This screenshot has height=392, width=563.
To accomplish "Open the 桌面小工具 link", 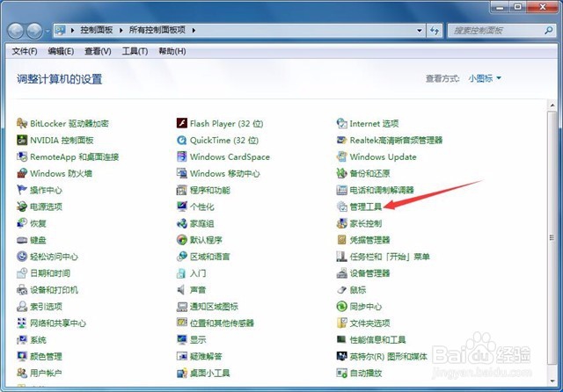I will [x=210, y=373].
